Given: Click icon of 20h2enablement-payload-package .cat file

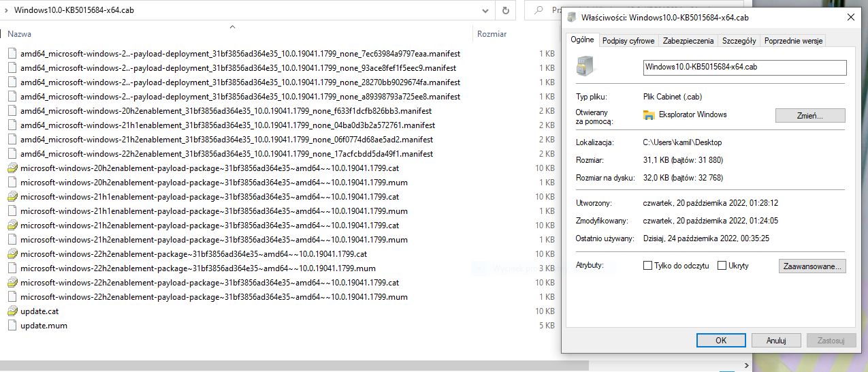Looking at the screenshot, I should coord(12,168).
